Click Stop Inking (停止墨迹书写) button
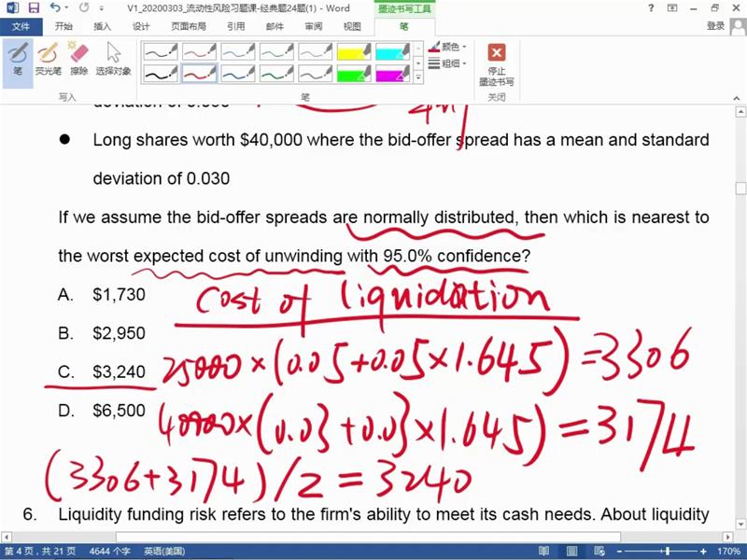 pyautogui.click(x=496, y=63)
